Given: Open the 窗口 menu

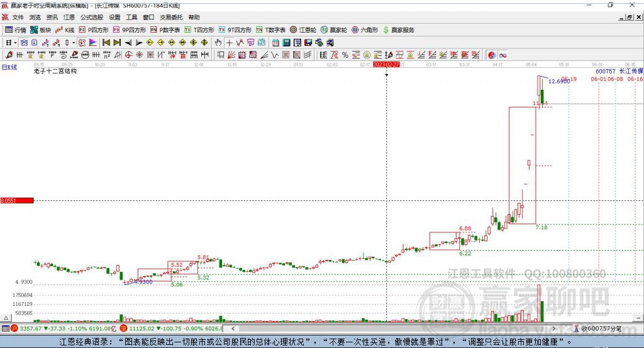Looking at the screenshot, I should pyautogui.click(x=148, y=17).
